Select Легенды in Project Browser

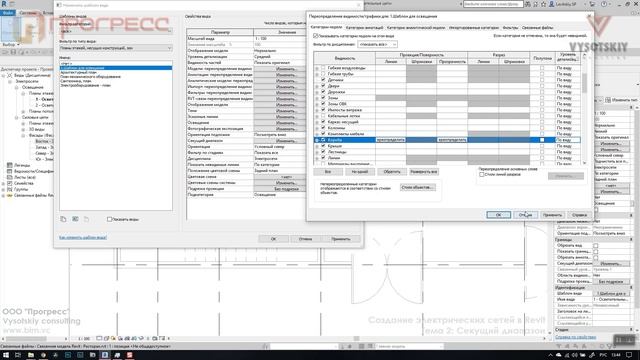(x=22, y=166)
